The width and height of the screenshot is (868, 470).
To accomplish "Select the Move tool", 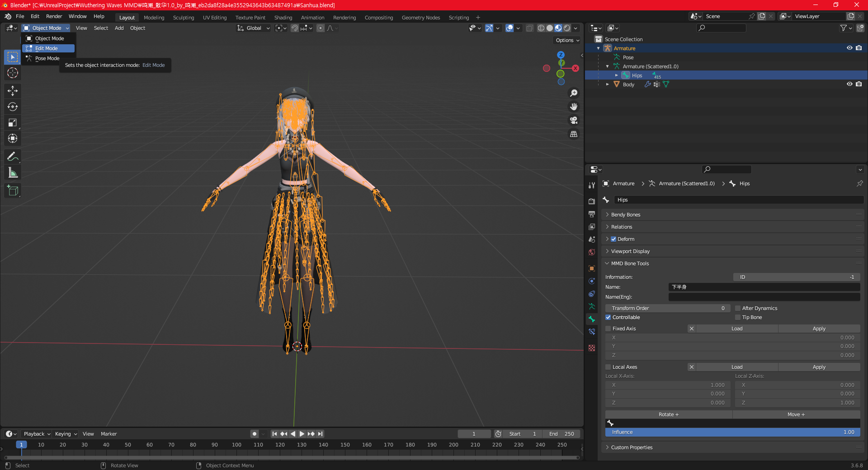I will pyautogui.click(x=13, y=91).
